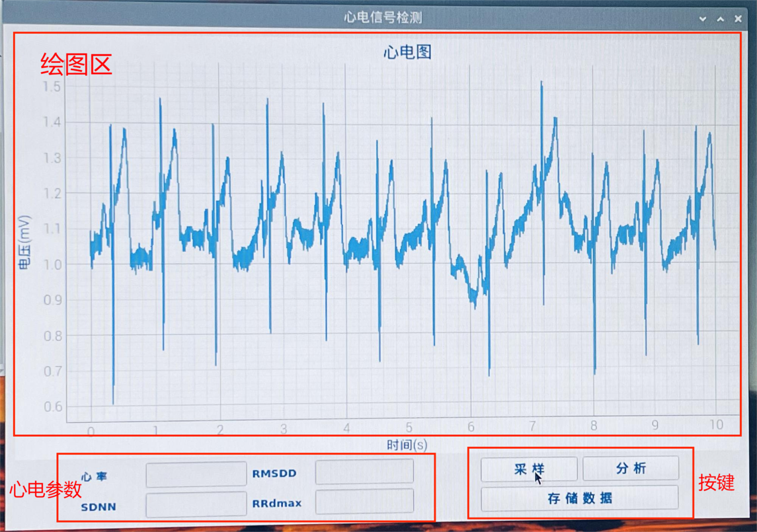Click the 时间(s) x-axis label

tap(407, 445)
